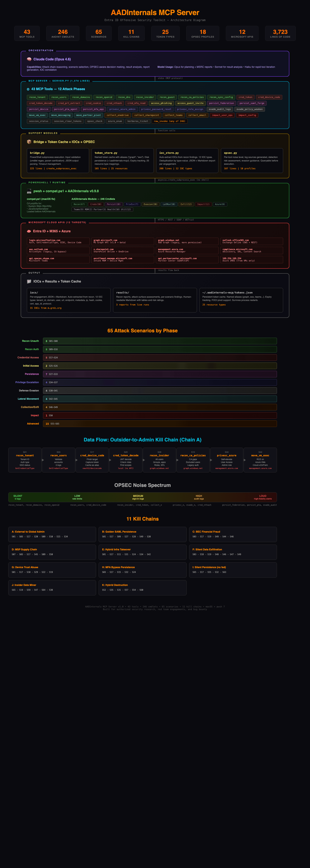Click the folder icon beside IOCs + Results
Viewport: 310px width, 868px height.
coord(29,281)
